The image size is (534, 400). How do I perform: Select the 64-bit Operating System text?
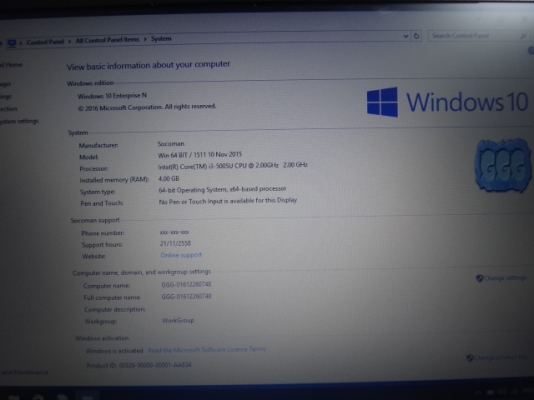pyautogui.click(x=222, y=189)
